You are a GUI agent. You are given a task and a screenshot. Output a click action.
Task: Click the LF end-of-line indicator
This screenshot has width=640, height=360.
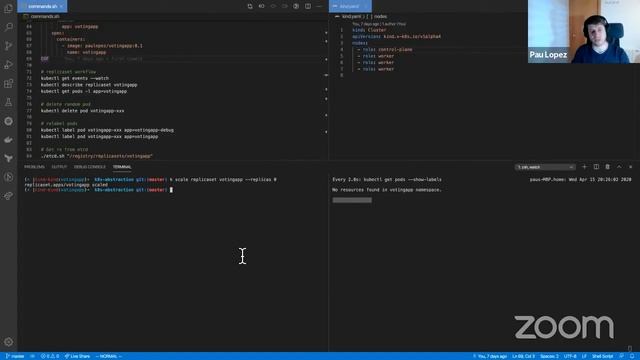584,356
